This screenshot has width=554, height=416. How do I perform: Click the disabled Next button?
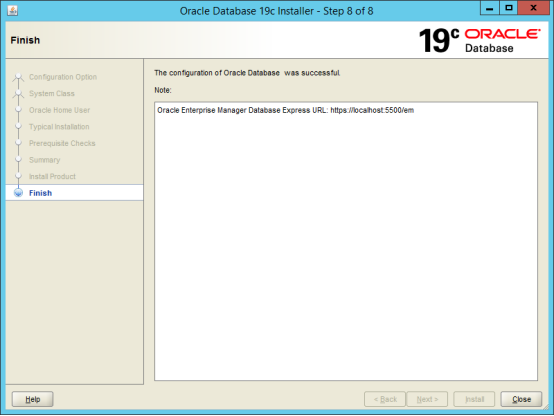(x=427, y=399)
